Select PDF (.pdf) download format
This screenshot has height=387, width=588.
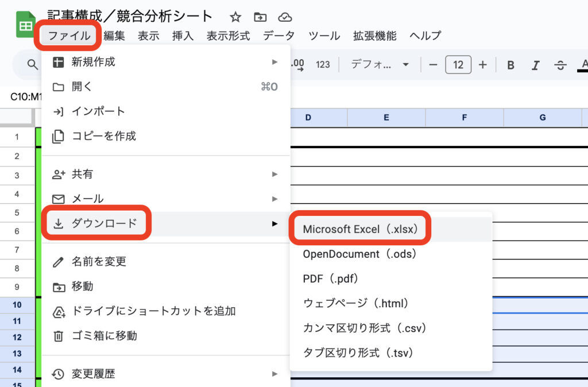point(331,278)
